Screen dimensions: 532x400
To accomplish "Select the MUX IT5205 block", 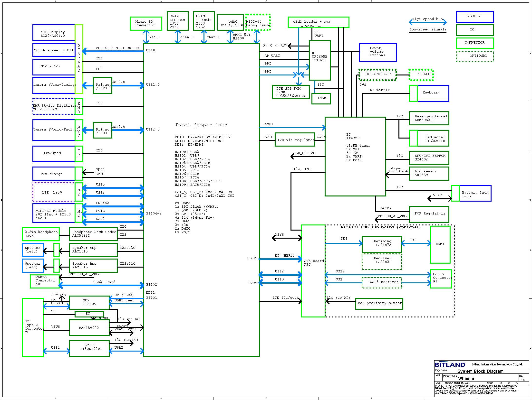I will [x=89, y=302].
